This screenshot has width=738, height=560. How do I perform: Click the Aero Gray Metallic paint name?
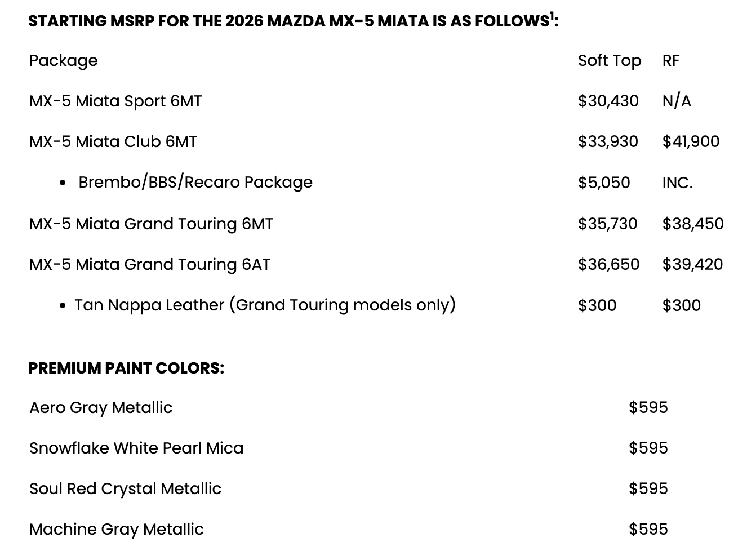tap(101, 407)
